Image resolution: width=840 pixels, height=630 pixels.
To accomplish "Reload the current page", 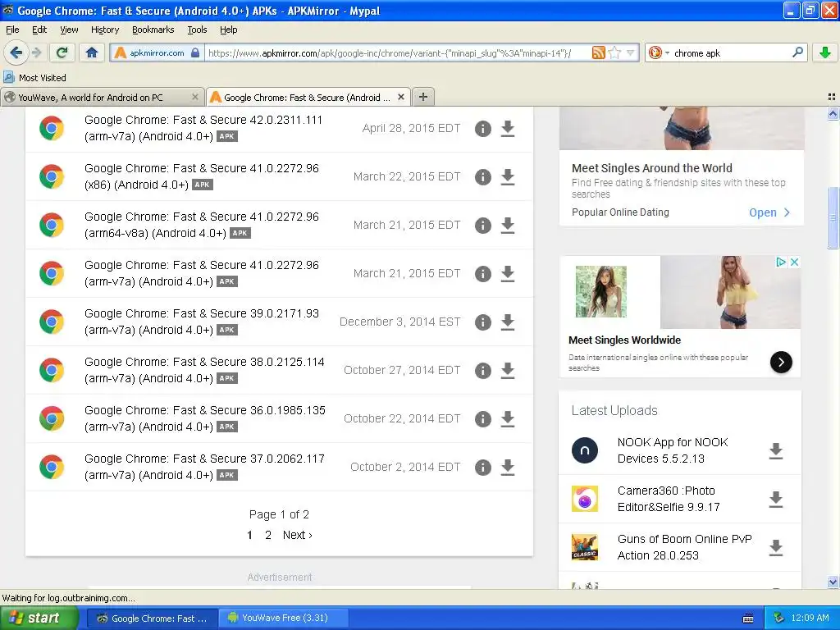I will pyautogui.click(x=62, y=52).
